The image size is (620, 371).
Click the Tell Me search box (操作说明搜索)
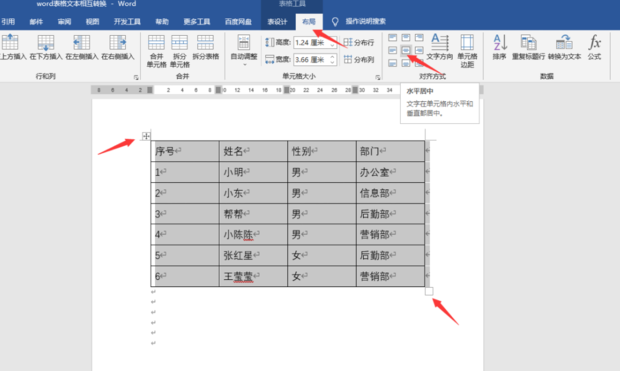pos(365,21)
